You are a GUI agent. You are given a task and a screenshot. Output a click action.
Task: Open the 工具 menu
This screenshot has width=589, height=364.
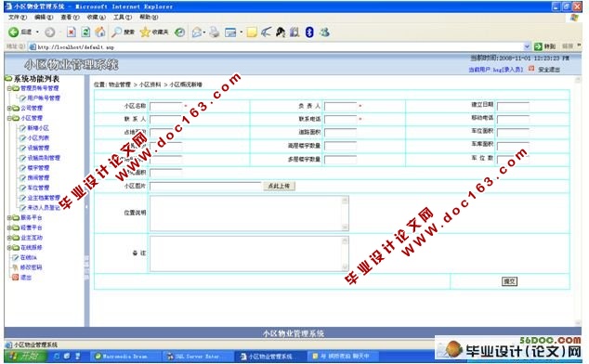coord(123,18)
